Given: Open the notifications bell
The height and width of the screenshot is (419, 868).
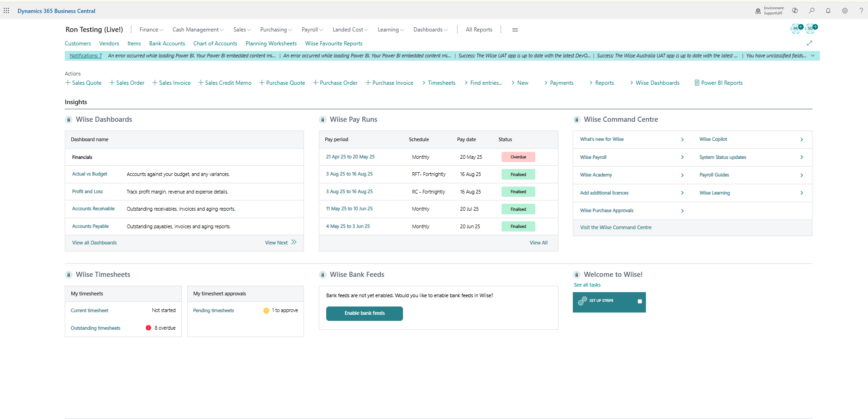Looking at the screenshot, I should (x=828, y=11).
